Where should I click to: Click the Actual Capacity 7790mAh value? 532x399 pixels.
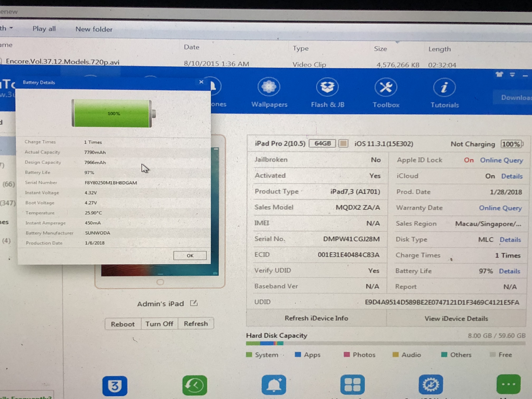95,152
